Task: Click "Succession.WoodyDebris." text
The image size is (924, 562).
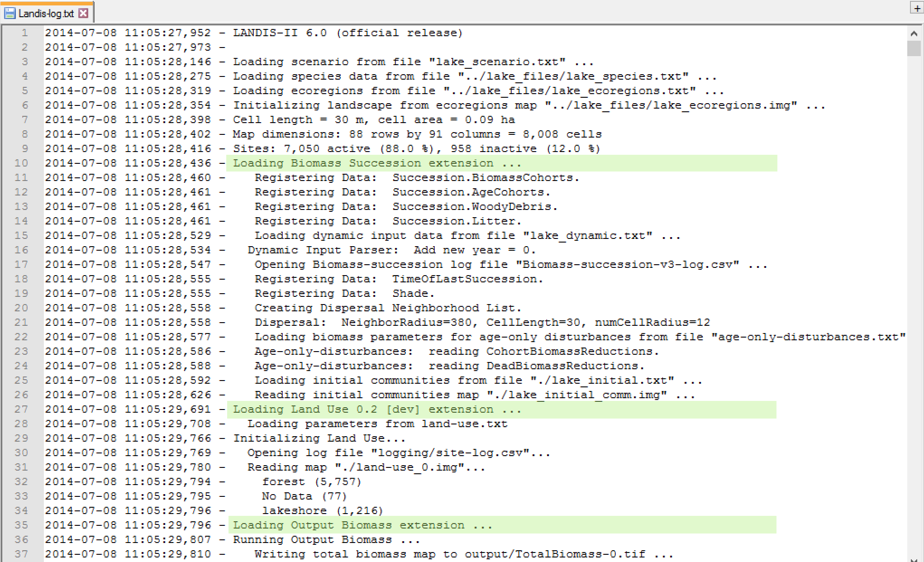Action: (x=475, y=206)
